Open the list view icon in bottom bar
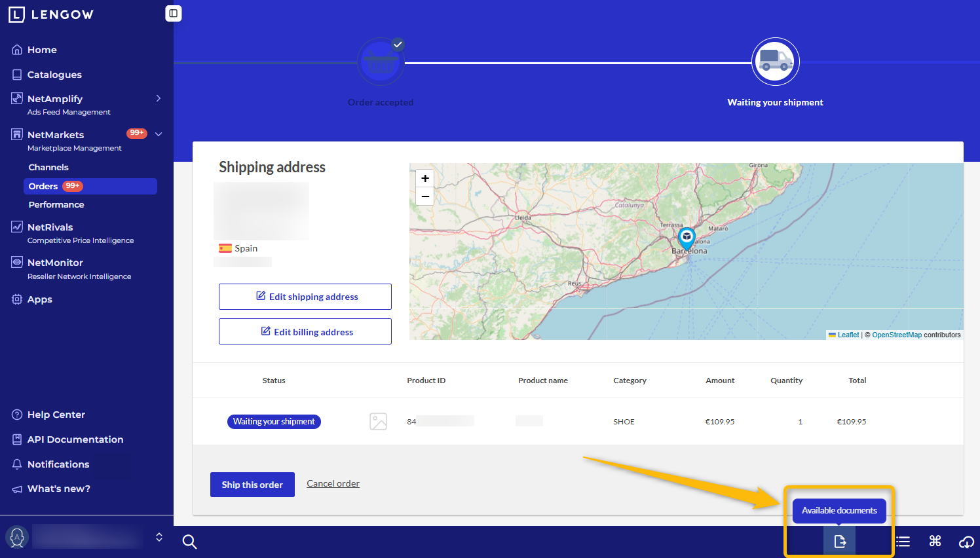The height and width of the screenshot is (558, 980). 903,542
